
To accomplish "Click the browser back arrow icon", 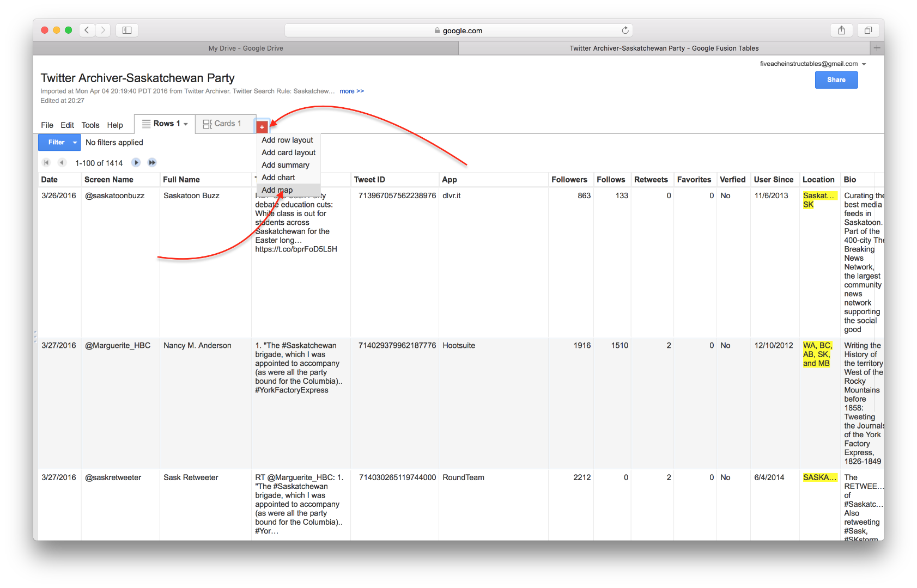I will (87, 30).
